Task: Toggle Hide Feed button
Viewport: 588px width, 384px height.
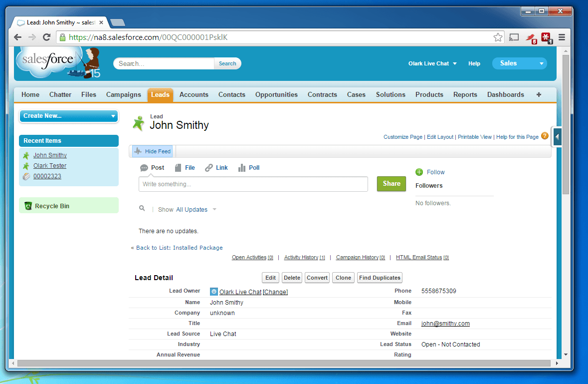Action: point(153,151)
